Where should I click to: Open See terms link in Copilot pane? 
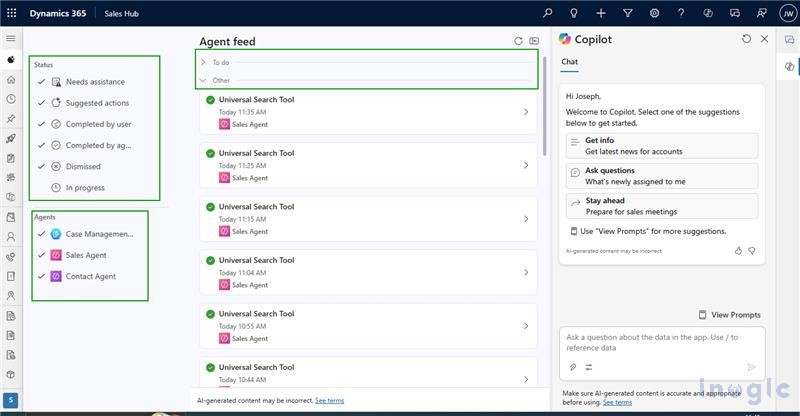pyautogui.click(x=617, y=402)
